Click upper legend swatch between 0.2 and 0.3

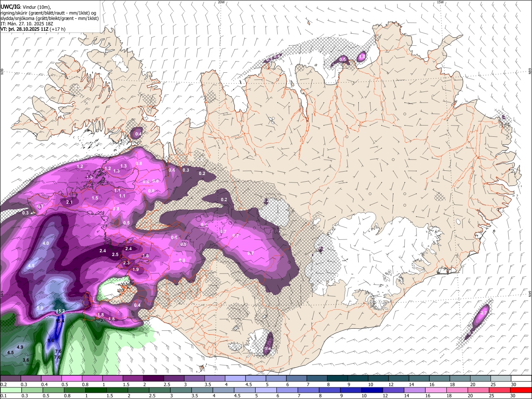point(10,379)
